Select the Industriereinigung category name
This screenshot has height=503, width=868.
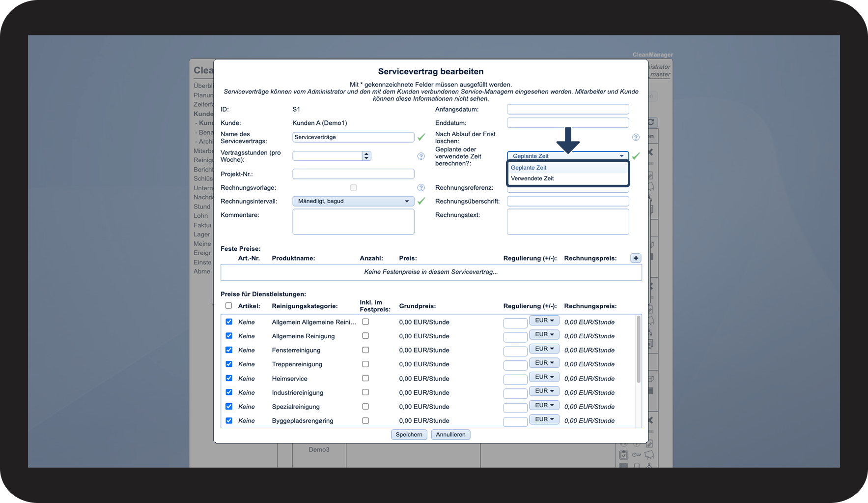pyautogui.click(x=298, y=393)
